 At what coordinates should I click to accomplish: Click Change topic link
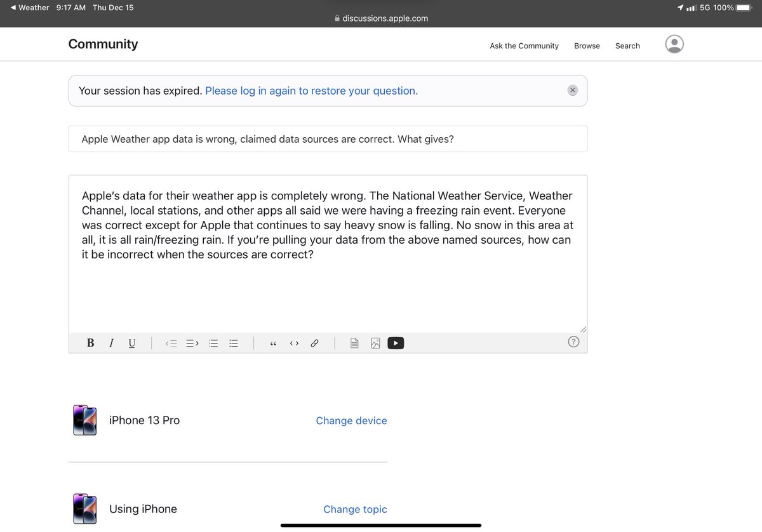click(x=355, y=509)
